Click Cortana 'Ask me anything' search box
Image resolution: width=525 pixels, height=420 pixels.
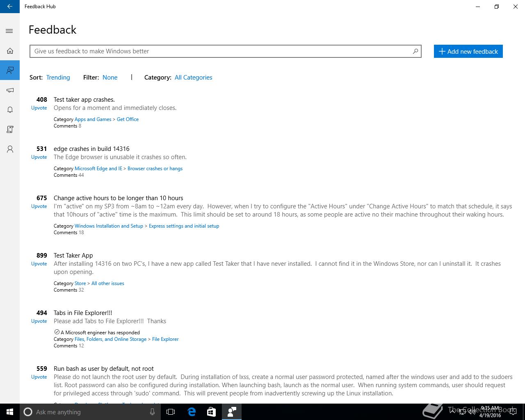pyautogui.click(x=90, y=412)
